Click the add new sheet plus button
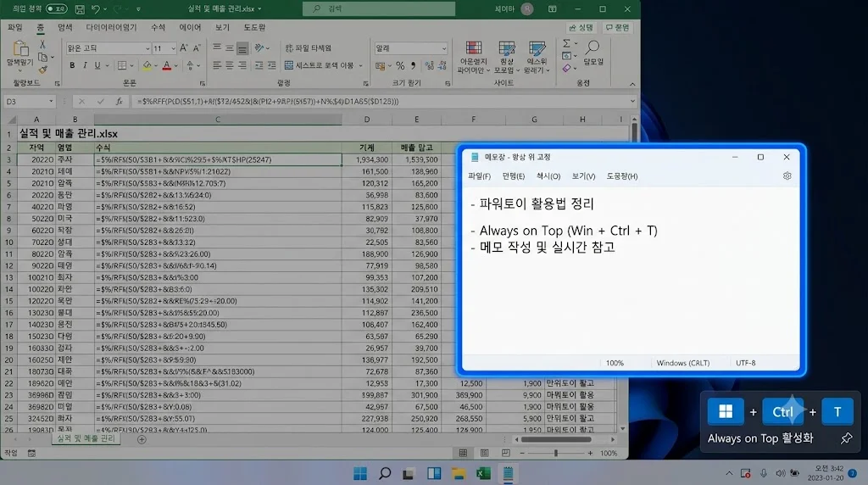The width and height of the screenshot is (868, 485). tap(142, 439)
